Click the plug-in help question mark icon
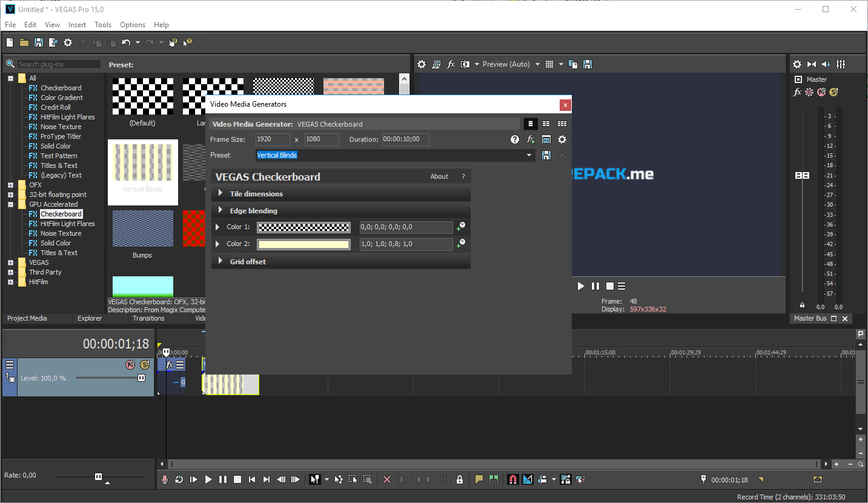The height and width of the screenshot is (503, 868). [x=515, y=139]
